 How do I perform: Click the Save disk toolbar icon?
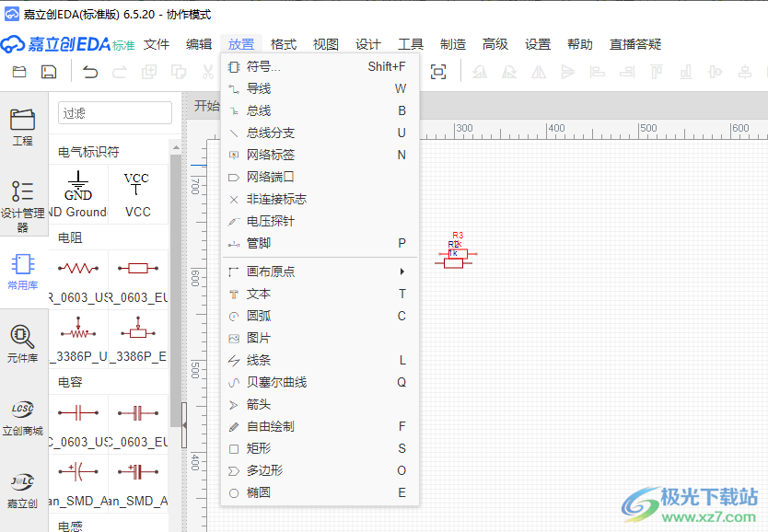click(49, 72)
